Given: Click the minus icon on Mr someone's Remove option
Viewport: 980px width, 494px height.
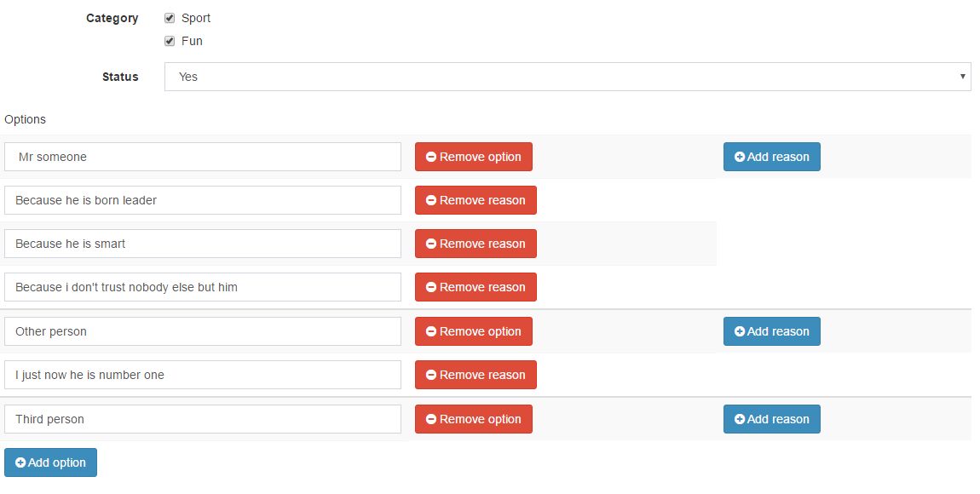Looking at the screenshot, I should (x=431, y=157).
